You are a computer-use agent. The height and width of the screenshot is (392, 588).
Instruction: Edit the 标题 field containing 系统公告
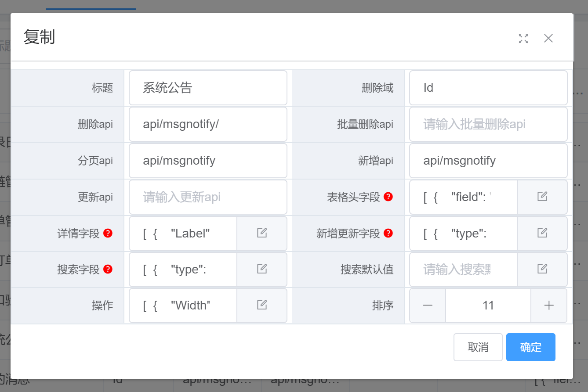tap(208, 88)
